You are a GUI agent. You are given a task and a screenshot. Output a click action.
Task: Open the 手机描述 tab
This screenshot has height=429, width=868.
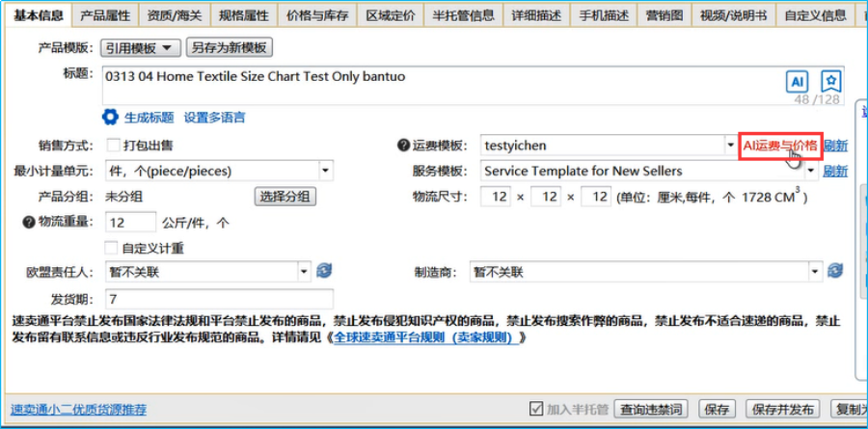604,15
